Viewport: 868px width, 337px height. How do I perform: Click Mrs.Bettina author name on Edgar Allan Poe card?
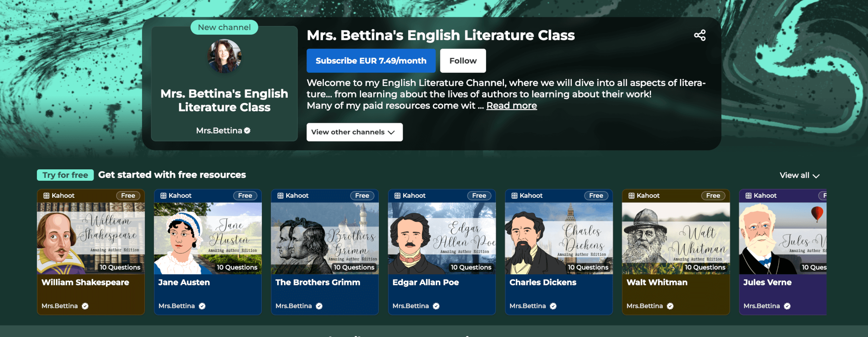coord(411,306)
